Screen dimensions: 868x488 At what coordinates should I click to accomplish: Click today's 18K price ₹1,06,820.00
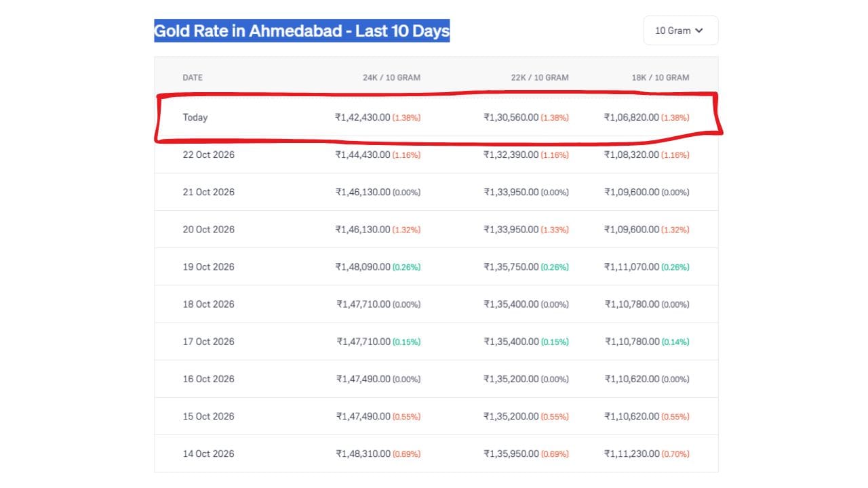click(x=632, y=117)
